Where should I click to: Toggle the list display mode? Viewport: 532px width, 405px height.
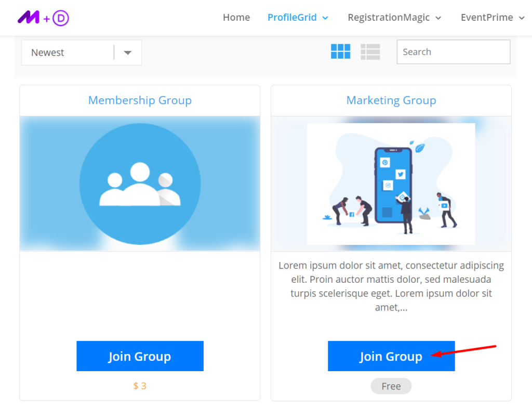370,51
